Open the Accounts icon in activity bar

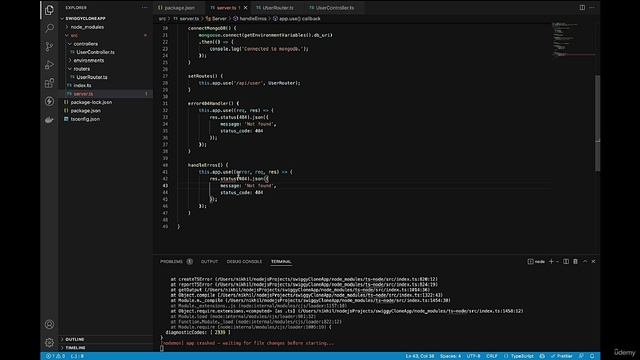pos(49,324)
